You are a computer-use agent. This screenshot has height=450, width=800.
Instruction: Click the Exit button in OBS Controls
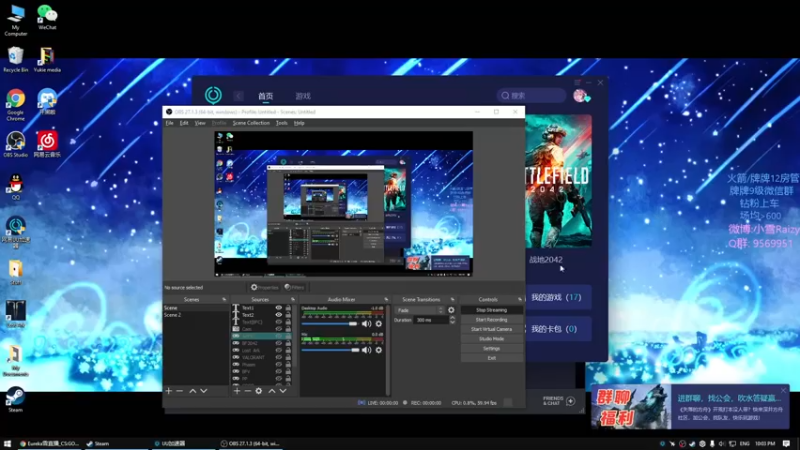coord(492,358)
